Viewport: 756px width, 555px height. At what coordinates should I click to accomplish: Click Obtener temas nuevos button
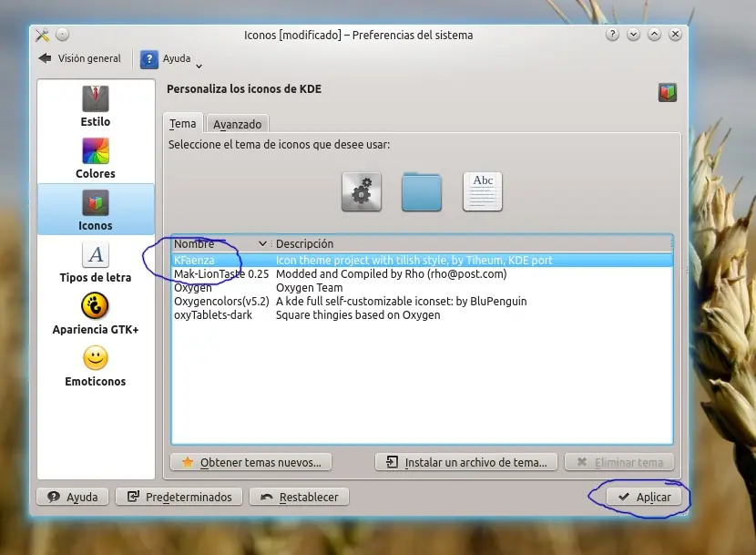[x=250, y=462]
